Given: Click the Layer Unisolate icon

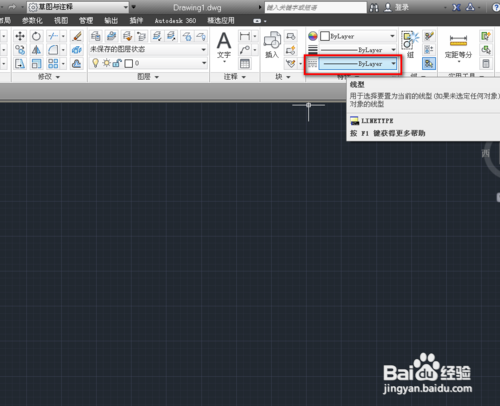Looking at the screenshot, I should [171, 36].
